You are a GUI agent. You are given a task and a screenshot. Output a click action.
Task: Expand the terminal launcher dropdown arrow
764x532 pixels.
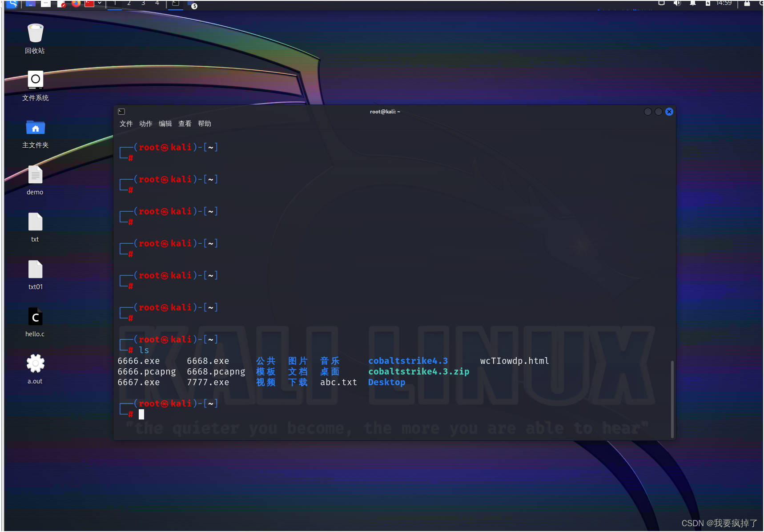pos(100,3)
